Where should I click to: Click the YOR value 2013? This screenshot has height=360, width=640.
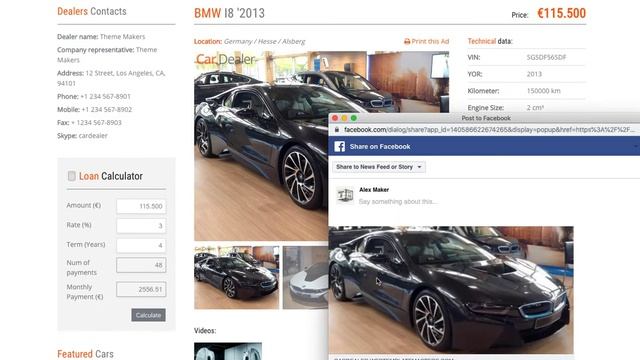pos(534,74)
